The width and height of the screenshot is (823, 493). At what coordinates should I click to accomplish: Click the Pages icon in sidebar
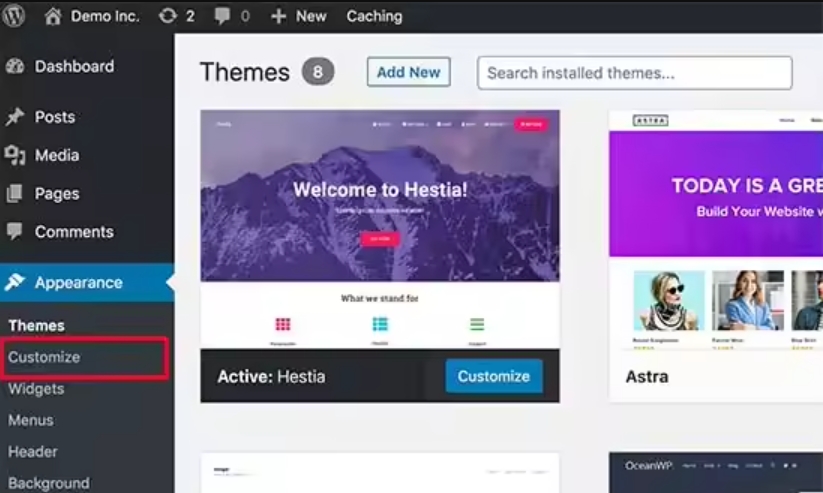[x=15, y=193]
